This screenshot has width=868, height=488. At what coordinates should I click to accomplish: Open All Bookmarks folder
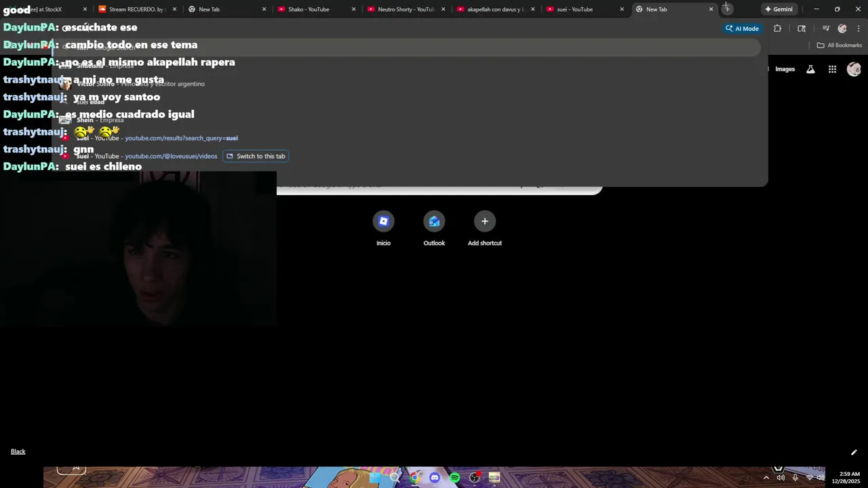[840, 45]
